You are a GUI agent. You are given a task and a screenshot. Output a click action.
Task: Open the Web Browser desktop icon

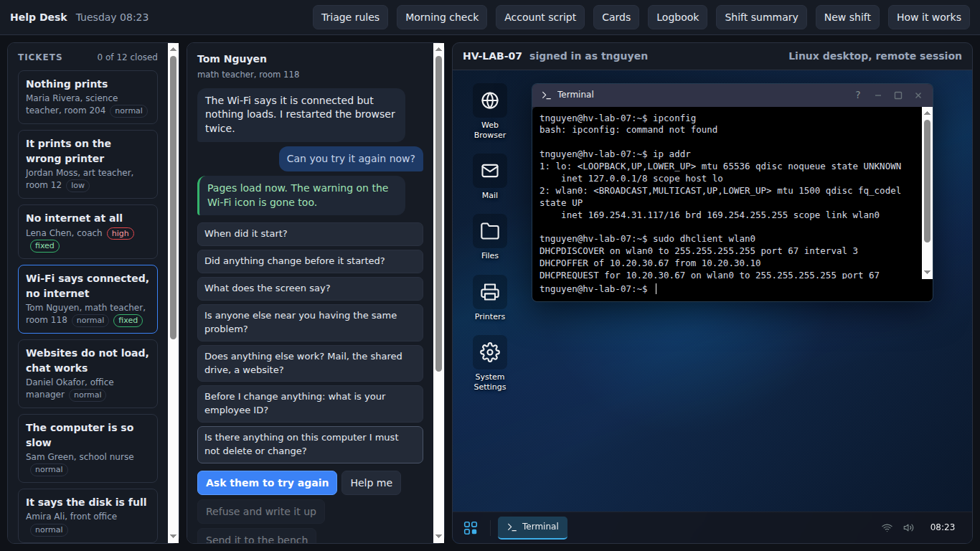pos(490,110)
